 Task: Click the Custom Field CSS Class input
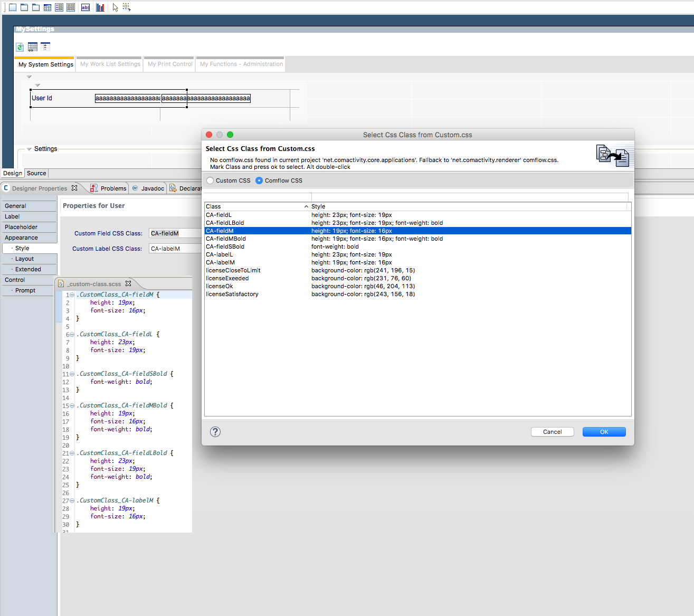(175, 233)
